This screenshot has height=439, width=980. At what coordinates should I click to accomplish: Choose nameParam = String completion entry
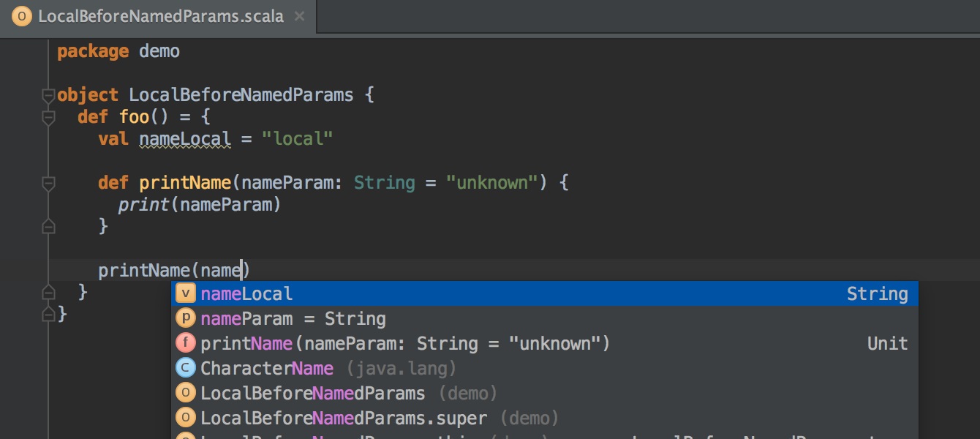pyautogui.click(x=293, y=319)
